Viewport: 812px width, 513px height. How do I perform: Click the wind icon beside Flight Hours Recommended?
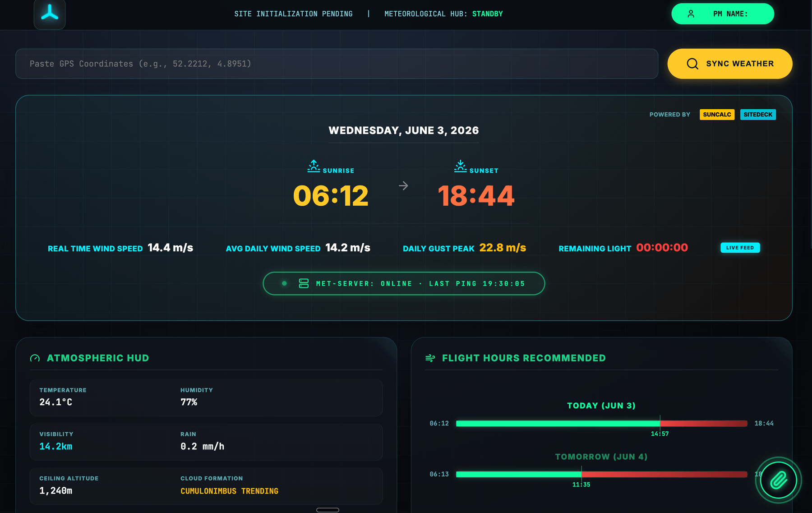tap(430, 358)
